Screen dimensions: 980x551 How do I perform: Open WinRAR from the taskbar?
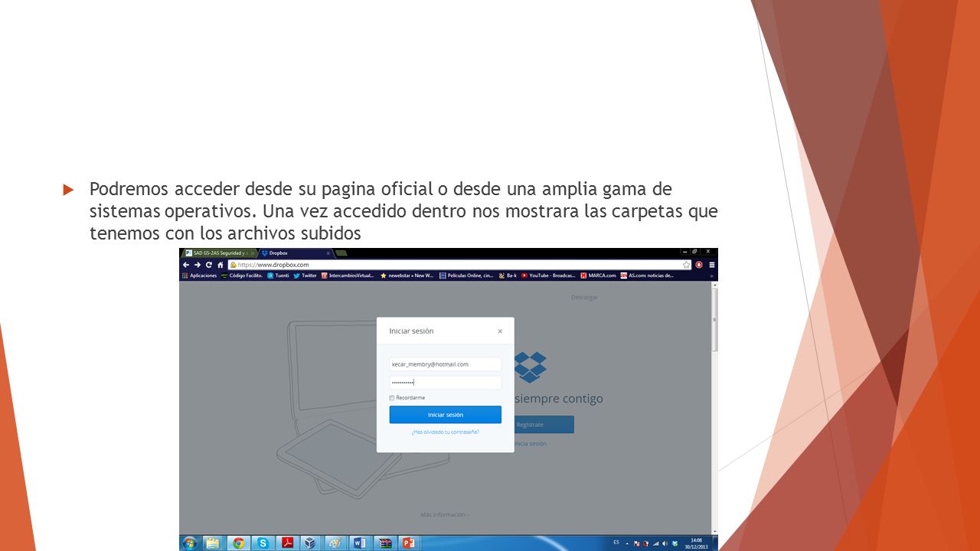tap(384, 543)
